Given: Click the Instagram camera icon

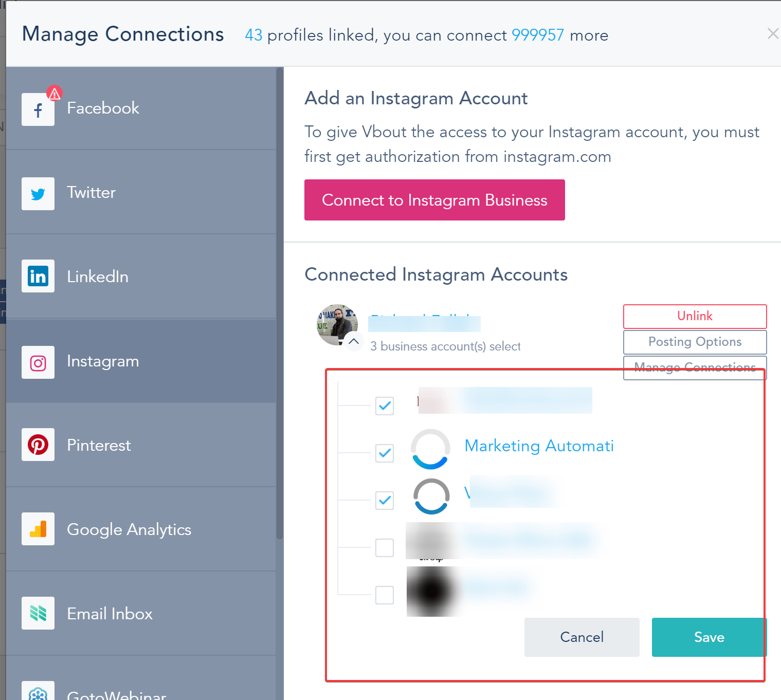Looking at the screenshot, I should (38, 362).
